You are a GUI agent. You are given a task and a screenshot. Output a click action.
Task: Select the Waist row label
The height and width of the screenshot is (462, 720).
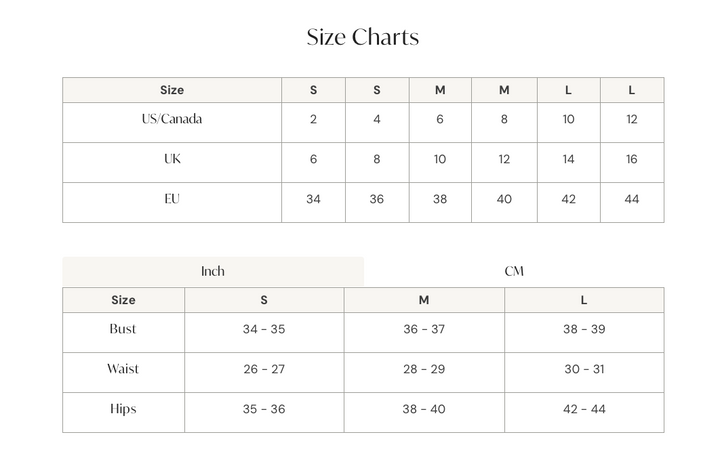pyautogui.click(x=123, y=369)
